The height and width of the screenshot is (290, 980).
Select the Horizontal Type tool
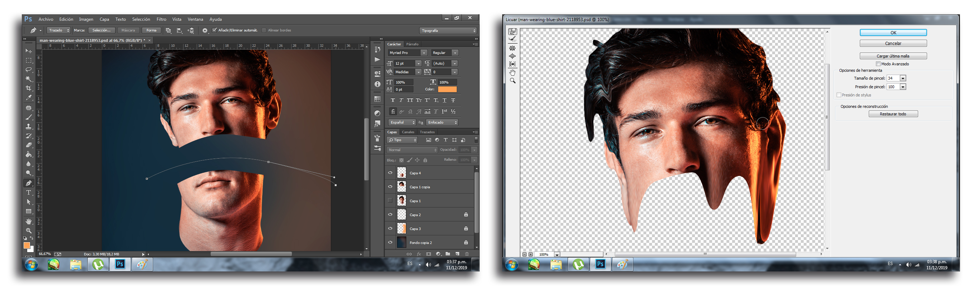tap(29, 192)
